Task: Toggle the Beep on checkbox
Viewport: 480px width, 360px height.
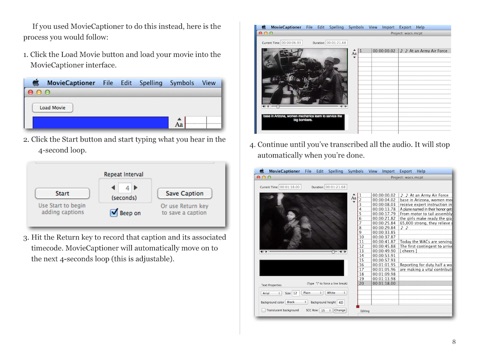Action: (x=114, y=212)
